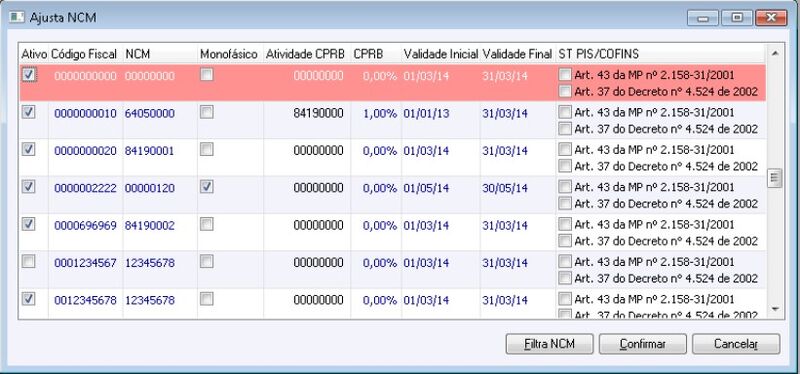Sort by Código Fiscal column header
The image size is (800, 374).
[x=84, y=54]
